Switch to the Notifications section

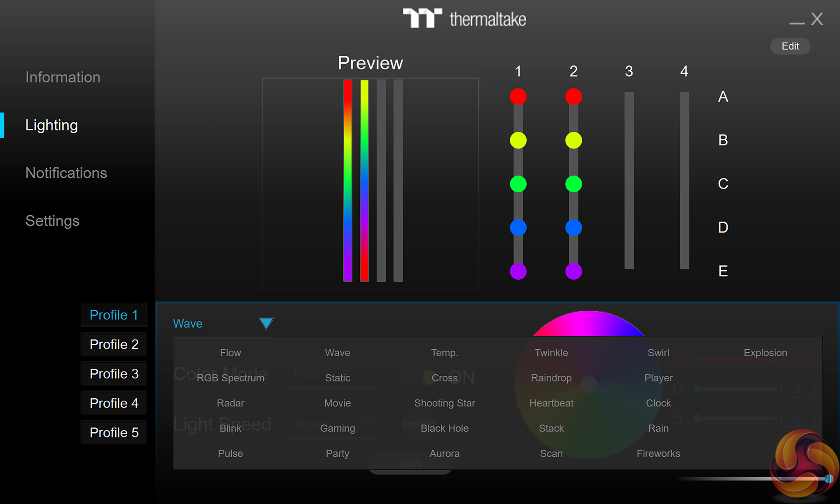(x=66, y=173)
